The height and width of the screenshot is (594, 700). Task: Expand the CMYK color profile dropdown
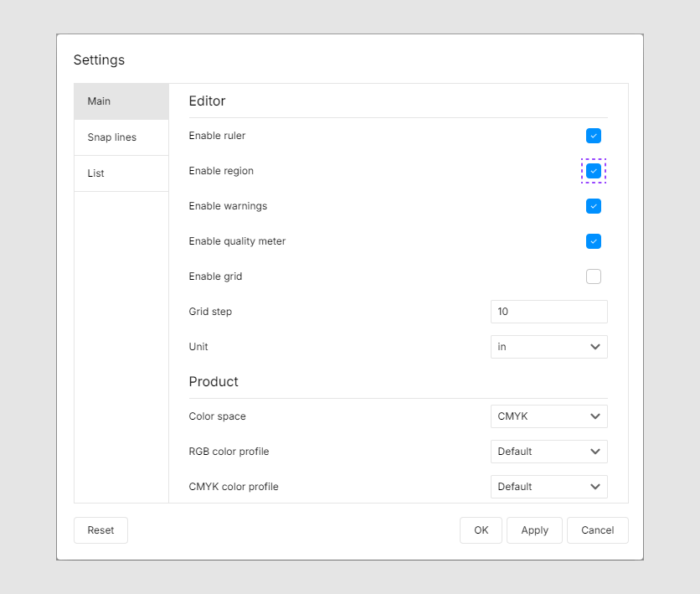[x=548, y=487]
